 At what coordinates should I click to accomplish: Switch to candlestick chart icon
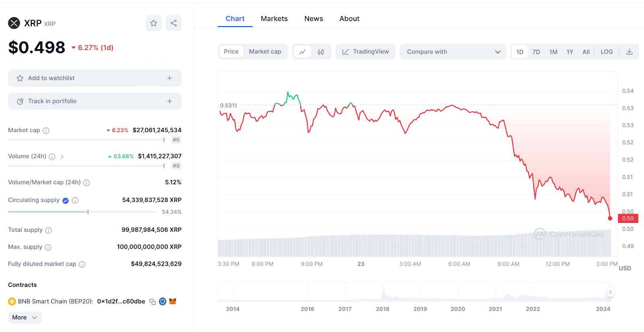321,52
